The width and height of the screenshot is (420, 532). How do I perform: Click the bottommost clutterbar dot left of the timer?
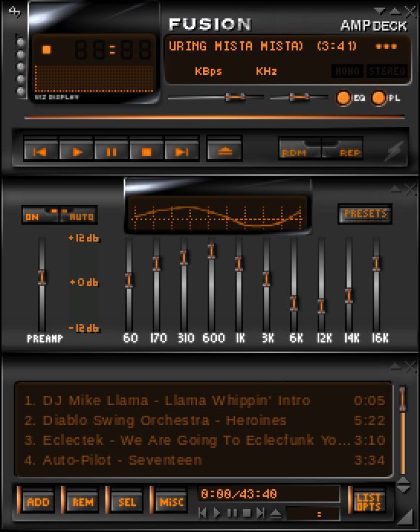click(21, 91)
